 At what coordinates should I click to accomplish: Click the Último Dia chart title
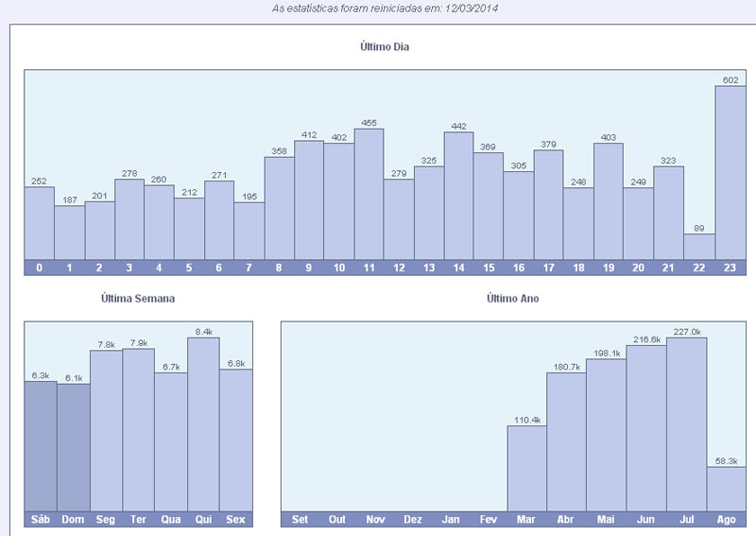[x=385, y=47]
